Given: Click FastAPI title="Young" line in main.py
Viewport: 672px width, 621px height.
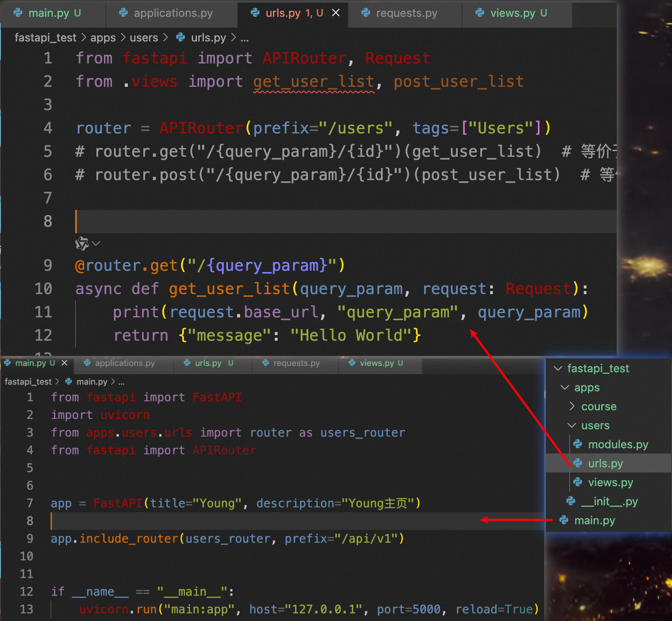Looking at the screenshot, I should pyautogui.click(x=236, y=504).
